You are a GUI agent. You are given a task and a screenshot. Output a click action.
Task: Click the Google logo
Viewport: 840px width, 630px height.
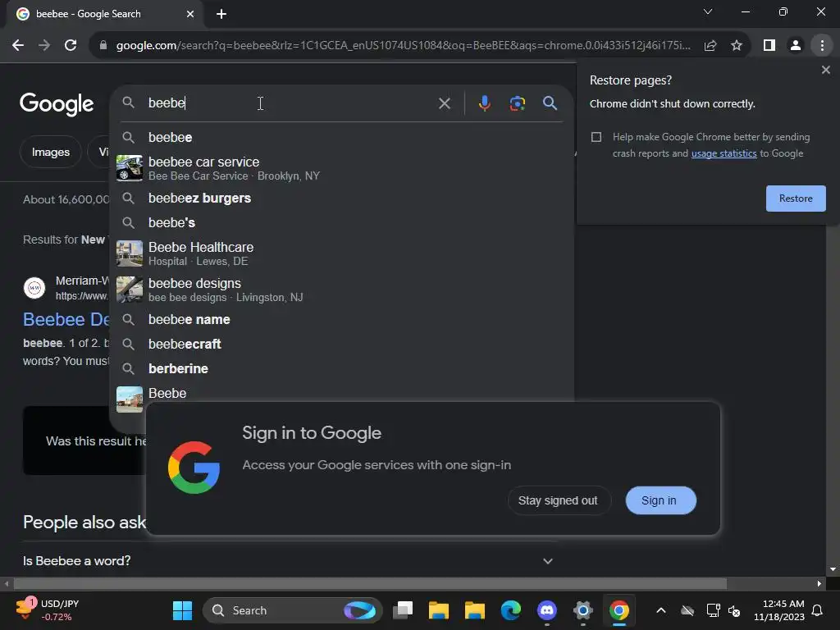pos(57,103)
